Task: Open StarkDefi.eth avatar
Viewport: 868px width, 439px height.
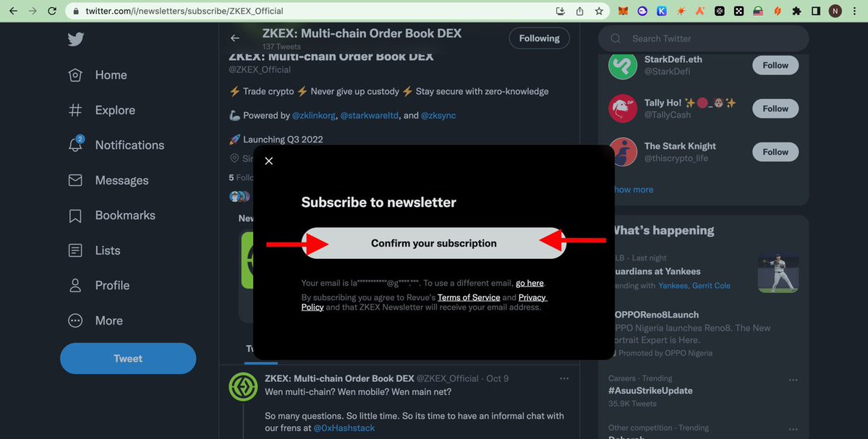Action: click(622, 65)
